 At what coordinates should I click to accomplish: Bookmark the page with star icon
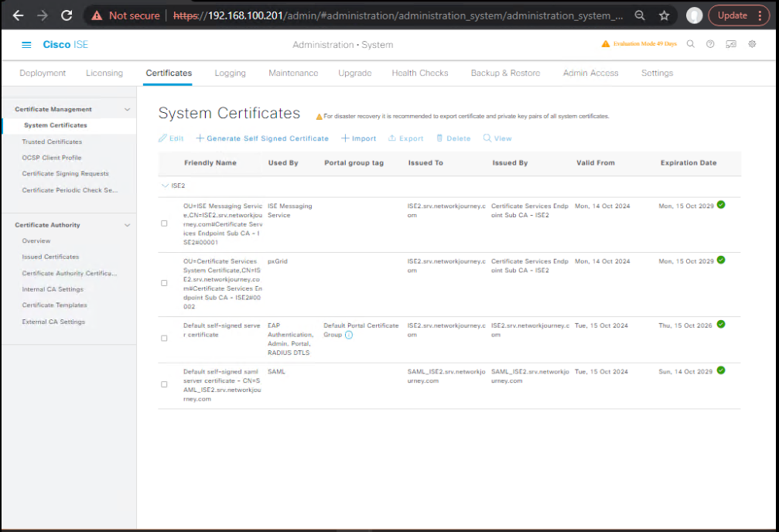coord(665,16)
